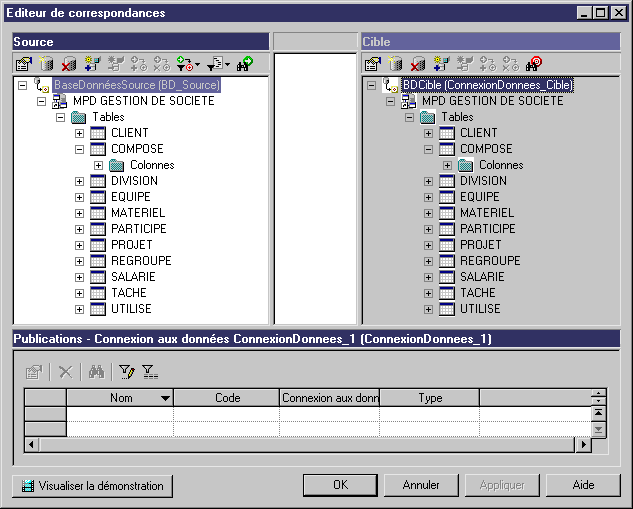The image size is (633, 509).
Task: Open Properties icon in Cible toolbar
Action: click(x=373, y=64)
